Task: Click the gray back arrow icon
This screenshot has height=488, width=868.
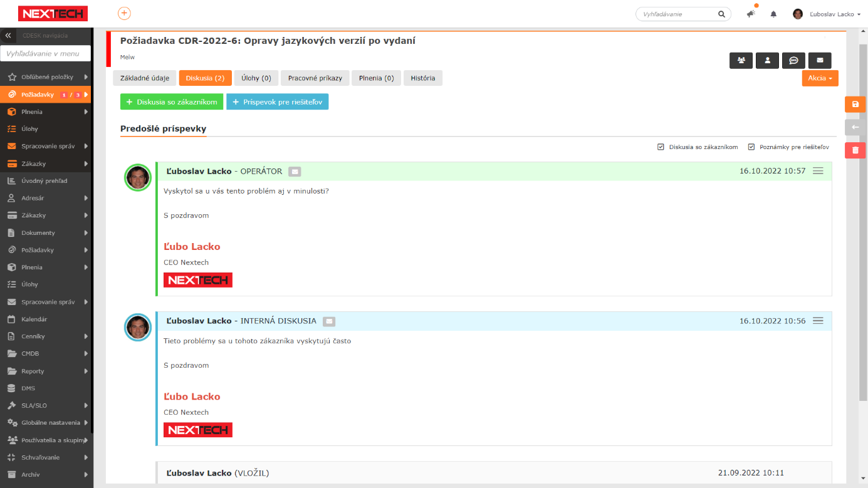Action: click(x=855, y=128)
